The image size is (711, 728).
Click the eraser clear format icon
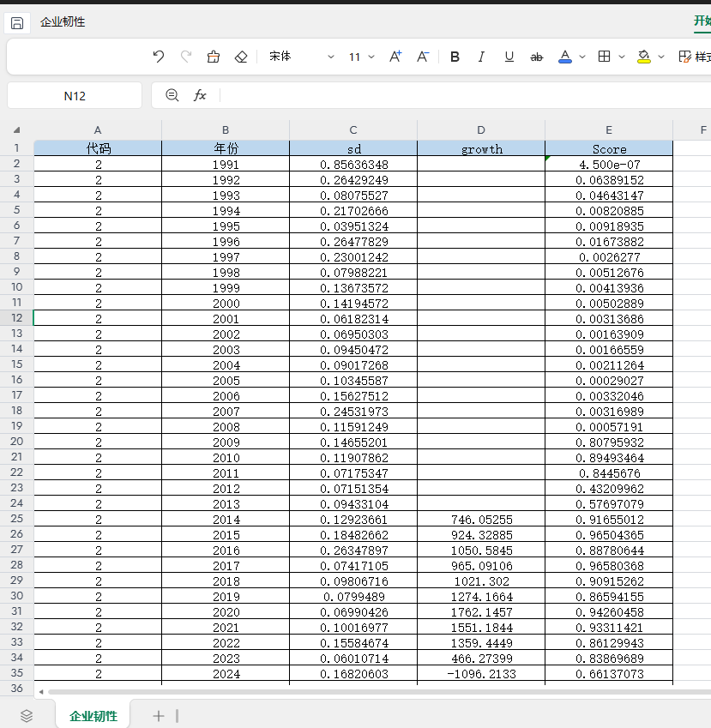click(x=241, y=57)
